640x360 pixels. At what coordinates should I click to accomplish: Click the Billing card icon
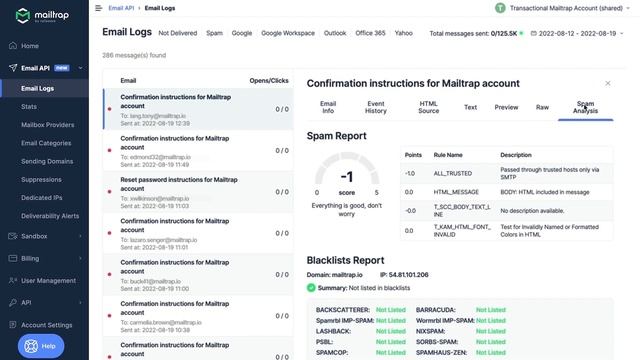(13, 258)
